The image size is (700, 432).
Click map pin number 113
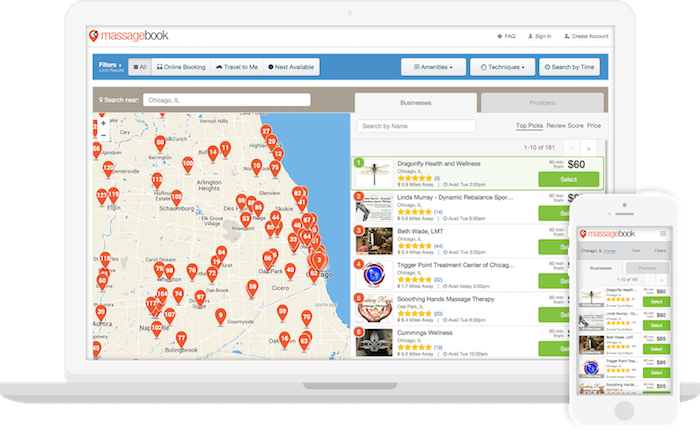pyautogui.click(x=157, y=181)
